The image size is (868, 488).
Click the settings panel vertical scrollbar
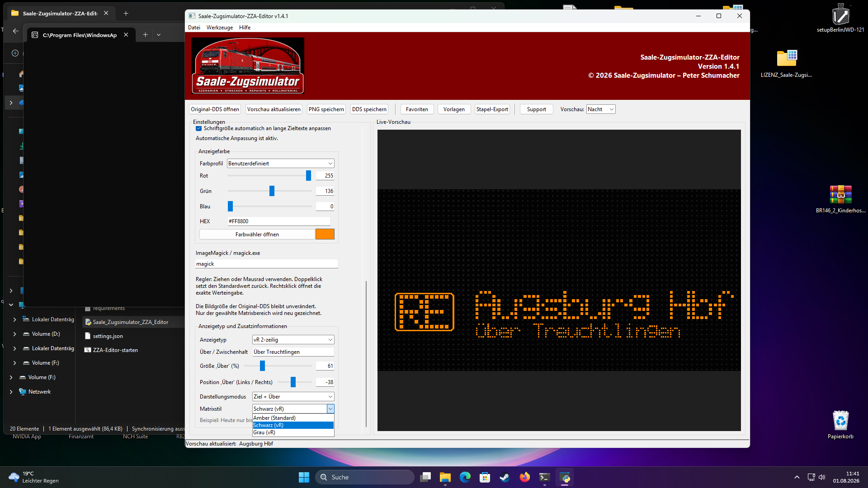click(366, 354)
